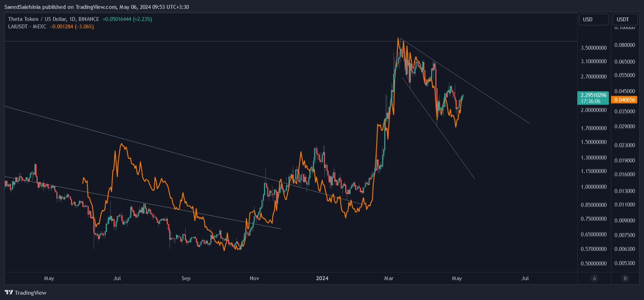Click the 0.055000 USDT axis value
The image size is (644, 300).
coord(624,75)
